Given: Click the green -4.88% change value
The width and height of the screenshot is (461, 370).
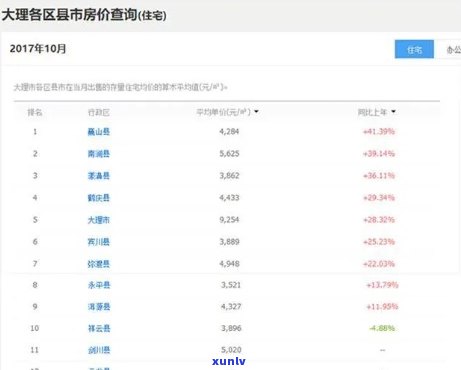Looking at the screenshot, I should pos(382,328).
